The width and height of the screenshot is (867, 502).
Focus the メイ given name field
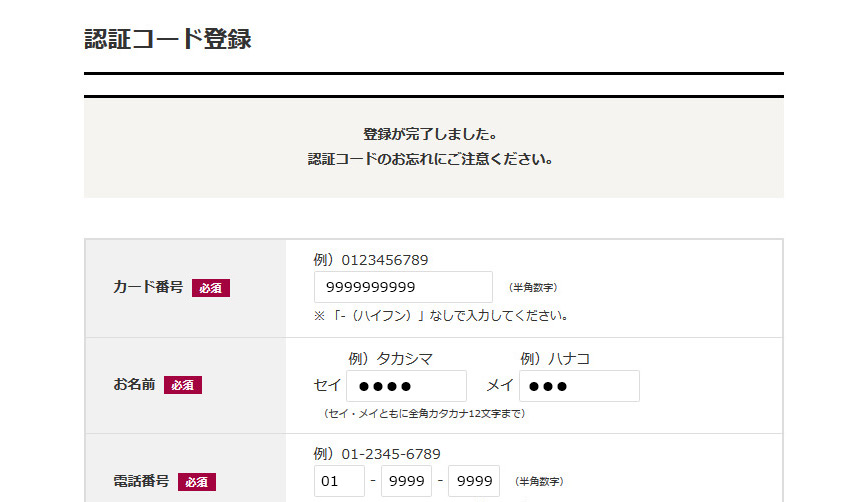click(579, 386)
